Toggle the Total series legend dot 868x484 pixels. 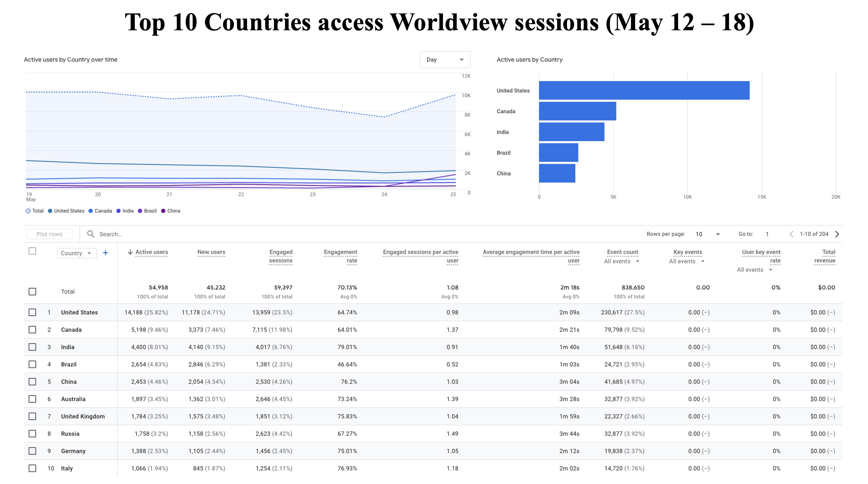(28, 211)
